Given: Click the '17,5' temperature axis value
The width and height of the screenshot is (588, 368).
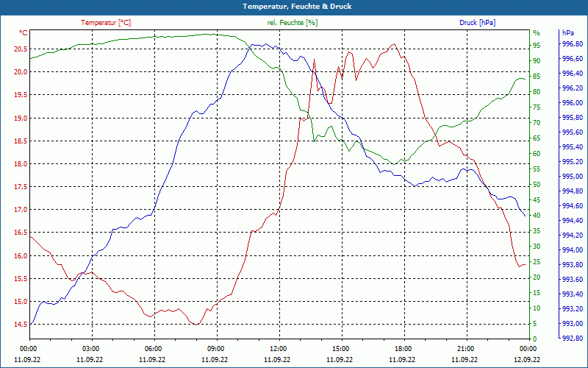Looking at the screenshot, I should click(21, 187).
